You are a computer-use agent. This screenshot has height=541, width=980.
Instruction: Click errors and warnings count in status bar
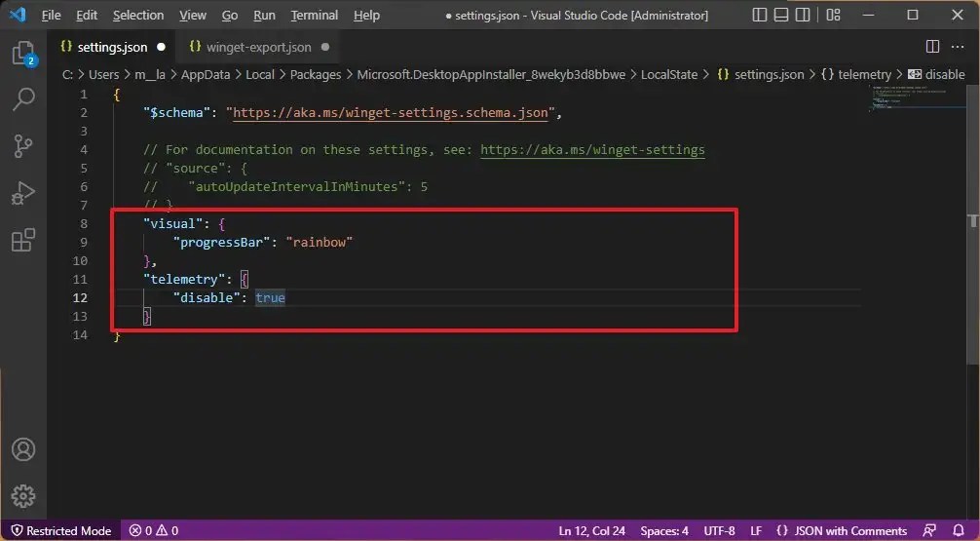tap(154, 530)
